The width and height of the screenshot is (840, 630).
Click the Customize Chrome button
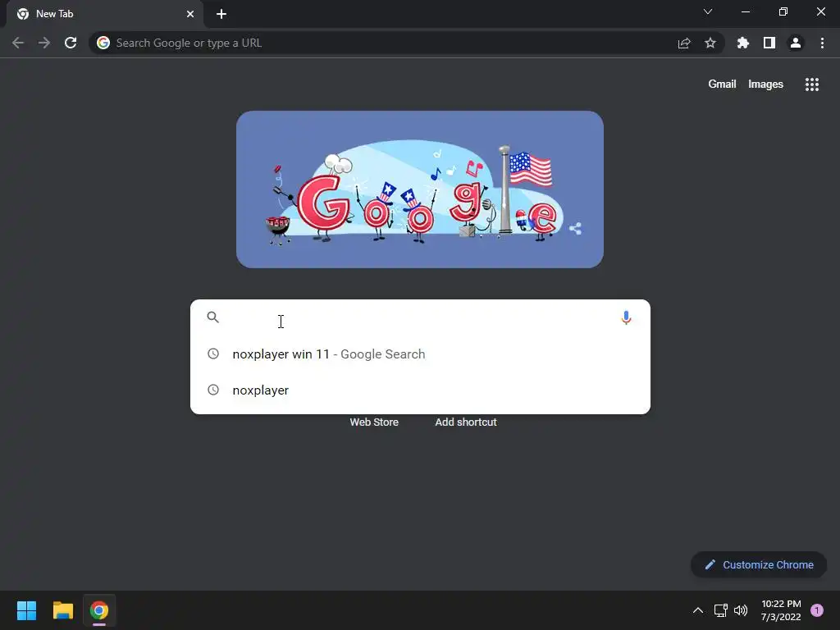point(759,564)
